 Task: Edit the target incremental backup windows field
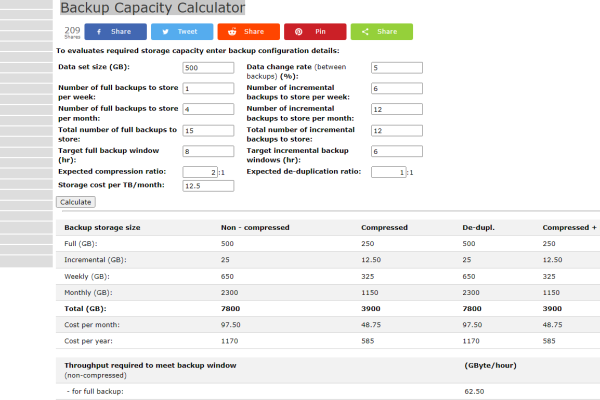point(396,152)
